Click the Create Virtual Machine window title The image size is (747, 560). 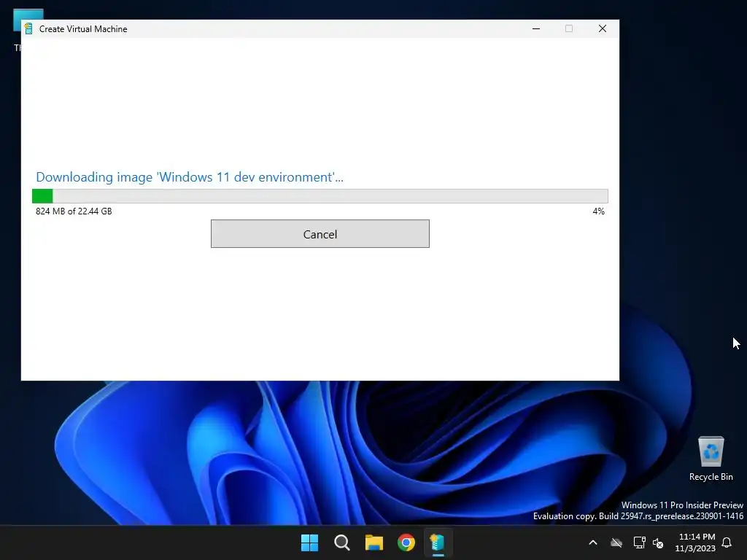click(x=83, y=29)
